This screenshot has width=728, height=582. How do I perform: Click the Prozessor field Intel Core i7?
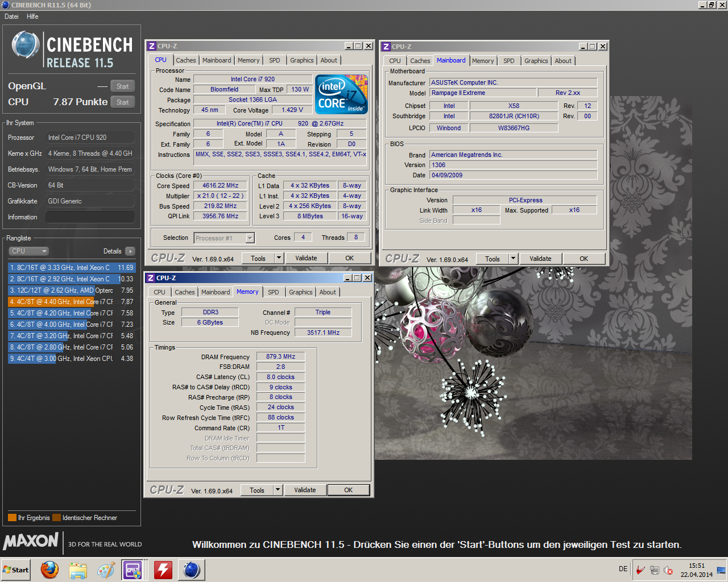[x=90, y=138]
